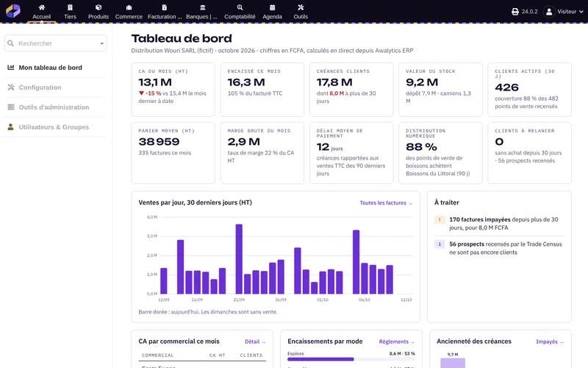The image size is (588, 368).
Task: Click the 170 factures impayées text
Action: tap(480, 219)
